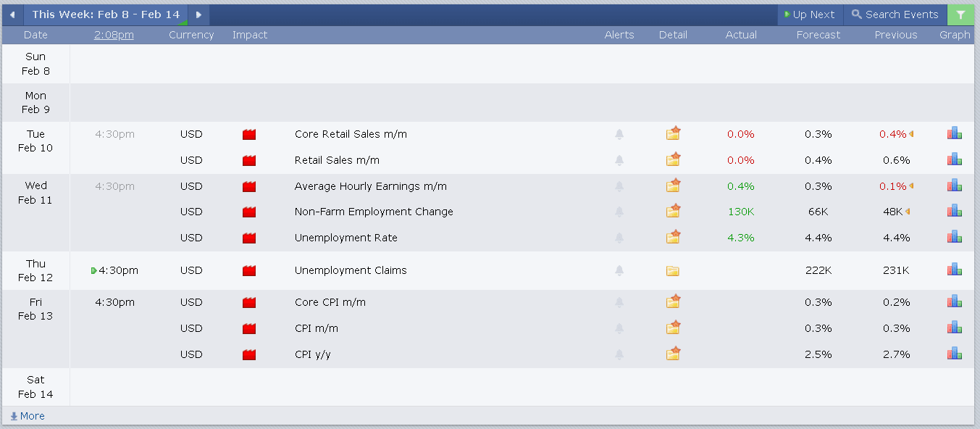
Task: Expand more events with the More link
Action: pos(28,416)
